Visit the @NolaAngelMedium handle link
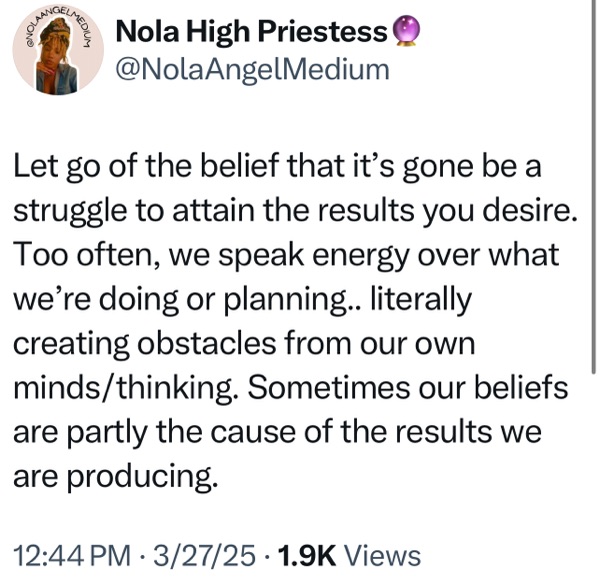 point(253,70)
